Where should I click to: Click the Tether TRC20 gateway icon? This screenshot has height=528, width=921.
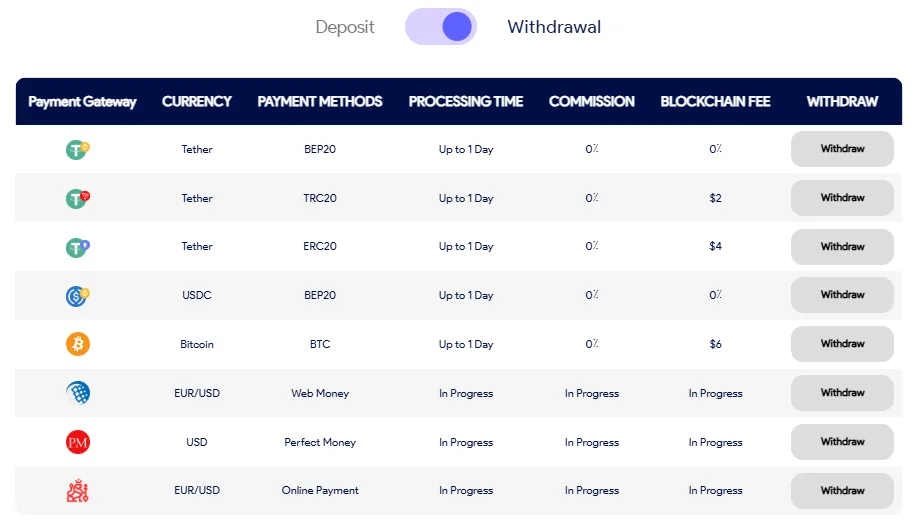click(78, 198)
